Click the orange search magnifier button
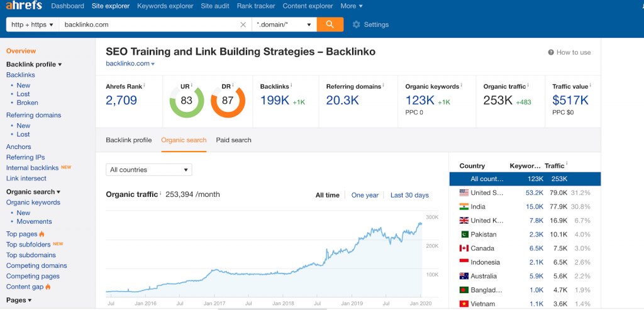Viewport: 644px width, 310px height. (x=330, y=25)
